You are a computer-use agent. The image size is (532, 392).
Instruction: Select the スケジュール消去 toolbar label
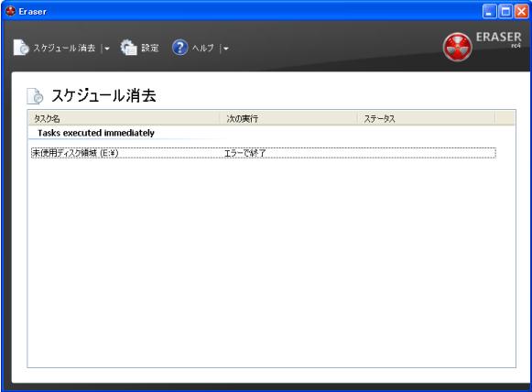(64, 48)
